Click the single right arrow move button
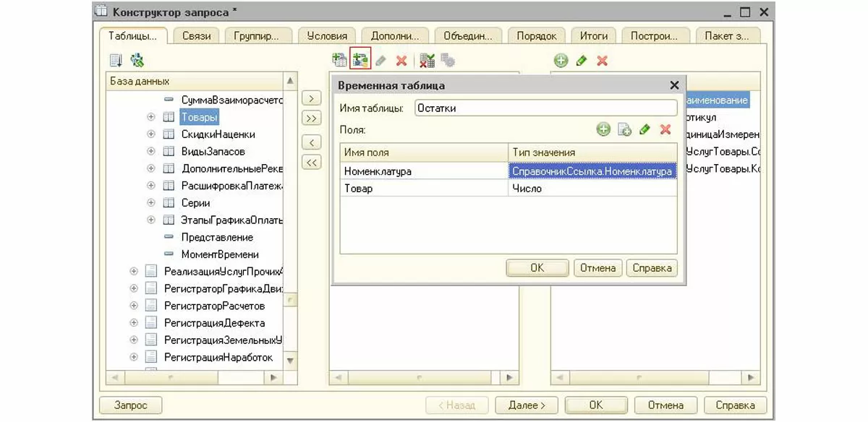The image size is (868, 422). [x=311, y=98]
